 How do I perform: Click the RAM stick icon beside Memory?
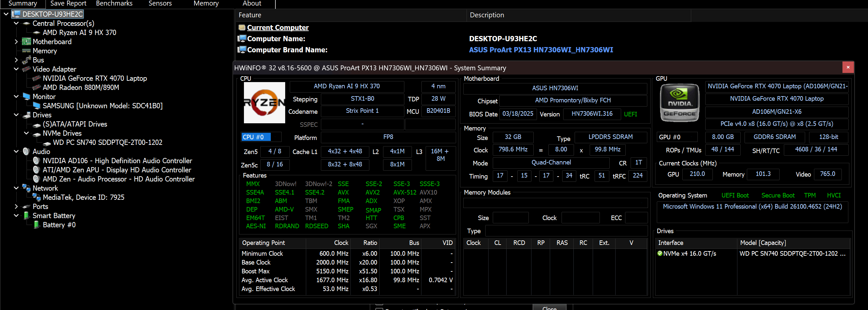click(x=26, y=51)
